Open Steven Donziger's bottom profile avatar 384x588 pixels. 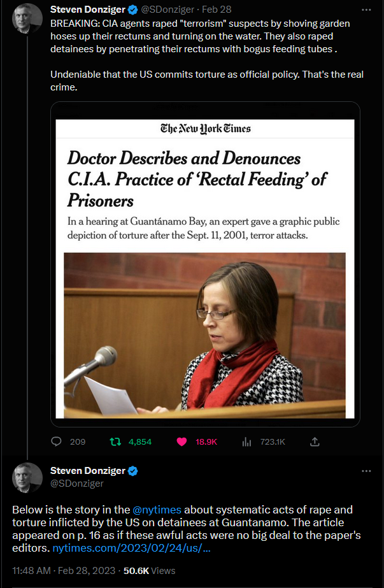pos(27,478)
